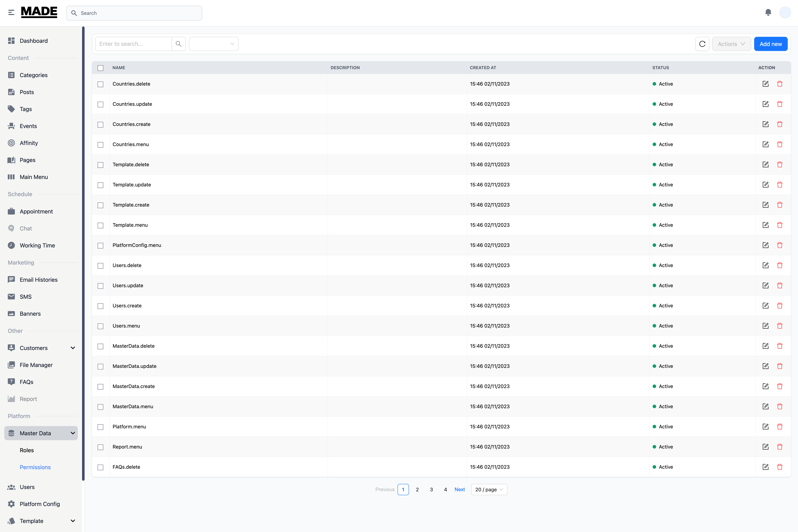Open the empty filter dropdown
The height and width of the screenshot is (532, 798).
click(x=213, y=44)
